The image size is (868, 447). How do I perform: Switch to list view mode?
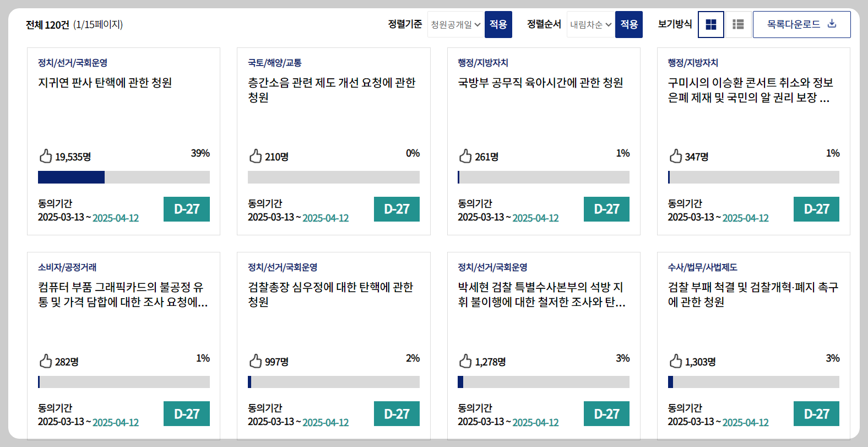(x=738, y=24)
